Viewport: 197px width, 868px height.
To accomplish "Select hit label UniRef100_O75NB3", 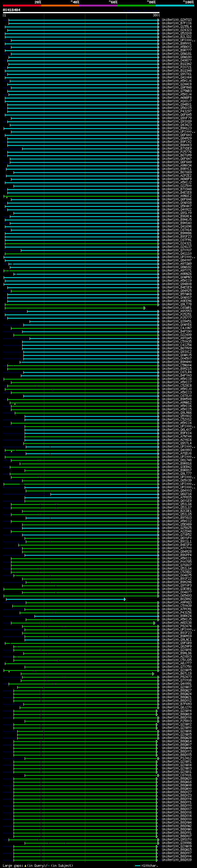I will pyautogui.click(x=177, y=91).
